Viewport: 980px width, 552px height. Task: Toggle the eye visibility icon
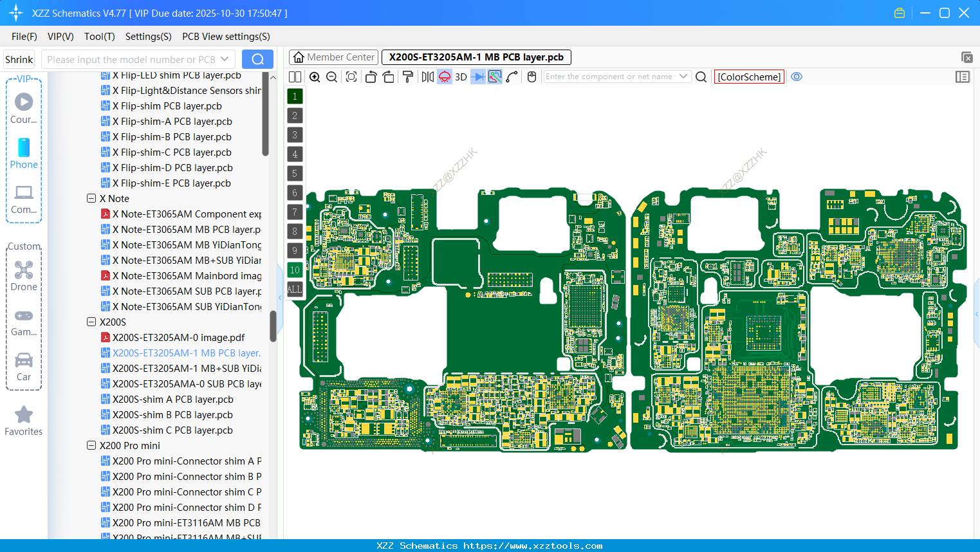pyautogui.click(x=797, y=77)
